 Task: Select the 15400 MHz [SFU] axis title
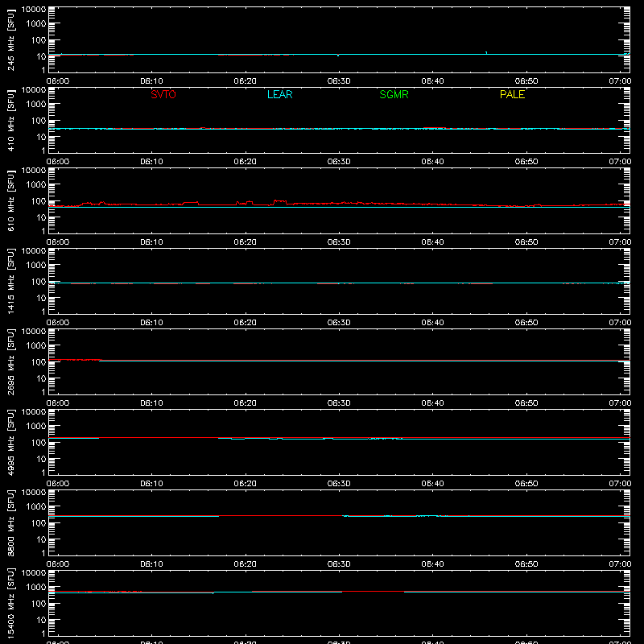click(x=11, y=603)
